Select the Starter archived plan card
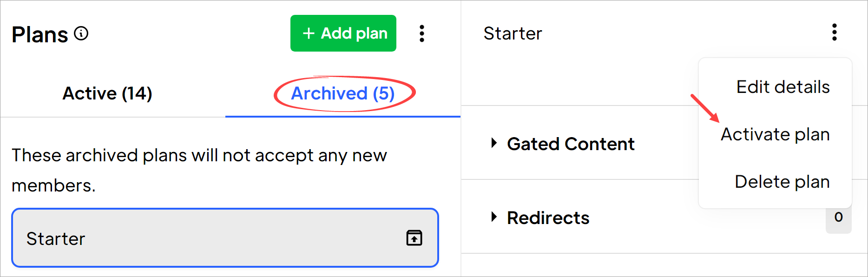The height and width of the screenshot is (277, 868). tap(225, 237)
